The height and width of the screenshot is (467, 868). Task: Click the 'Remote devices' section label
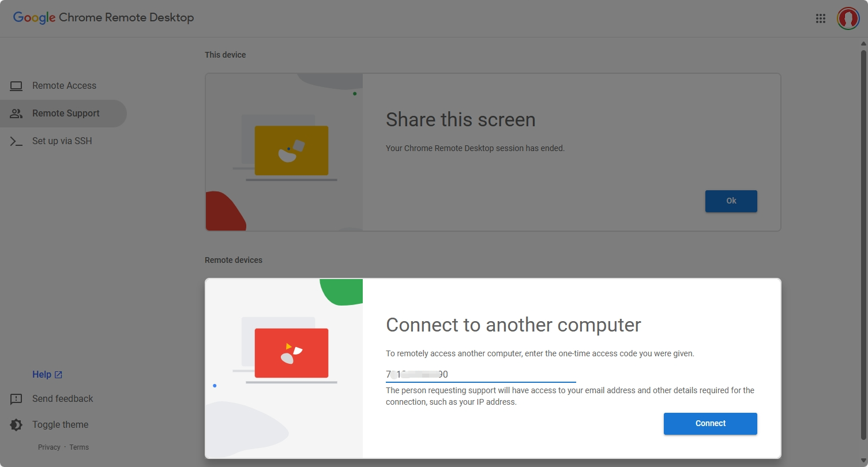coord(234,260)
